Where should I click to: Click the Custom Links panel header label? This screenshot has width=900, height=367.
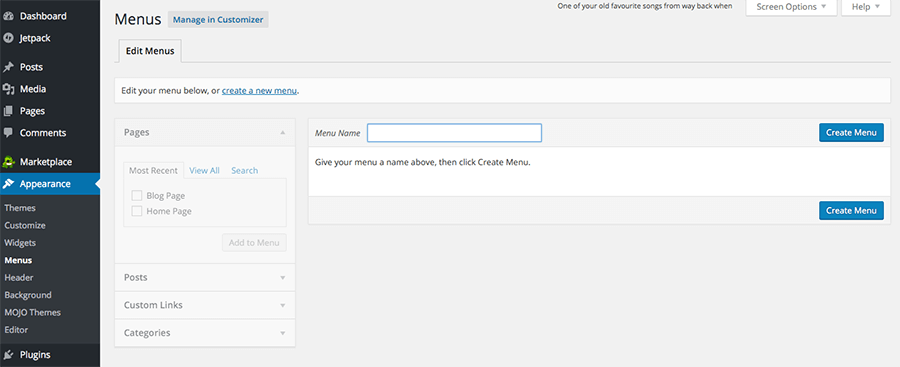pos(153,305)
